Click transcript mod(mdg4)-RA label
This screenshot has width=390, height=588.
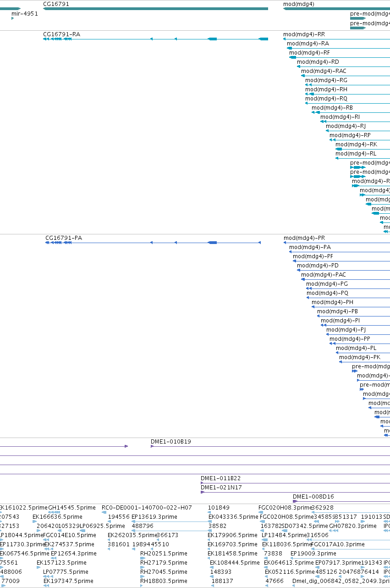click(x=308, y=44)
